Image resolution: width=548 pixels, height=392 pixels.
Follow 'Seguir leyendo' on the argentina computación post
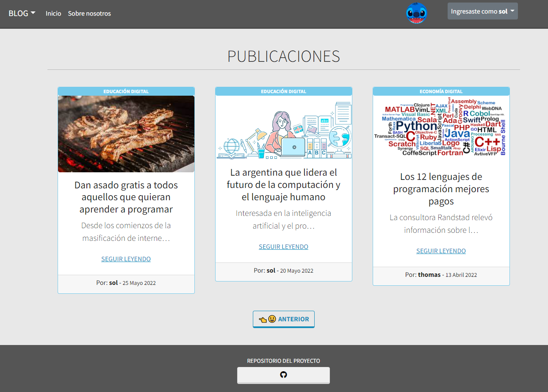coord(283,247)
